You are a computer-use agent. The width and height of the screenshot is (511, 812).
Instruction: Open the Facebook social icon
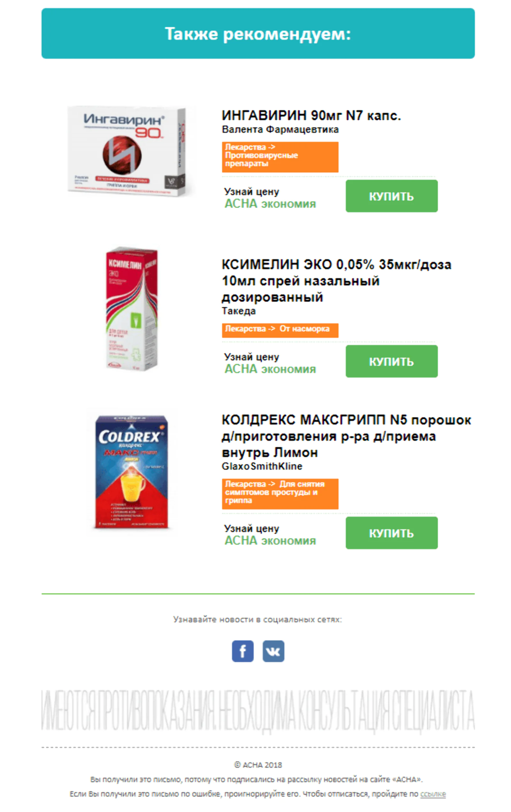(x=242, y=651)
